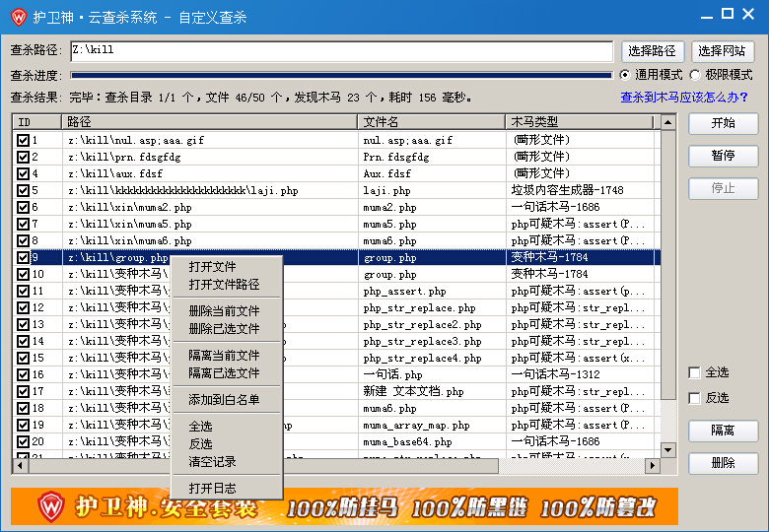Uncheck the checkbox for row ID 5
The image size is (769, 532).
coord(23,190)
